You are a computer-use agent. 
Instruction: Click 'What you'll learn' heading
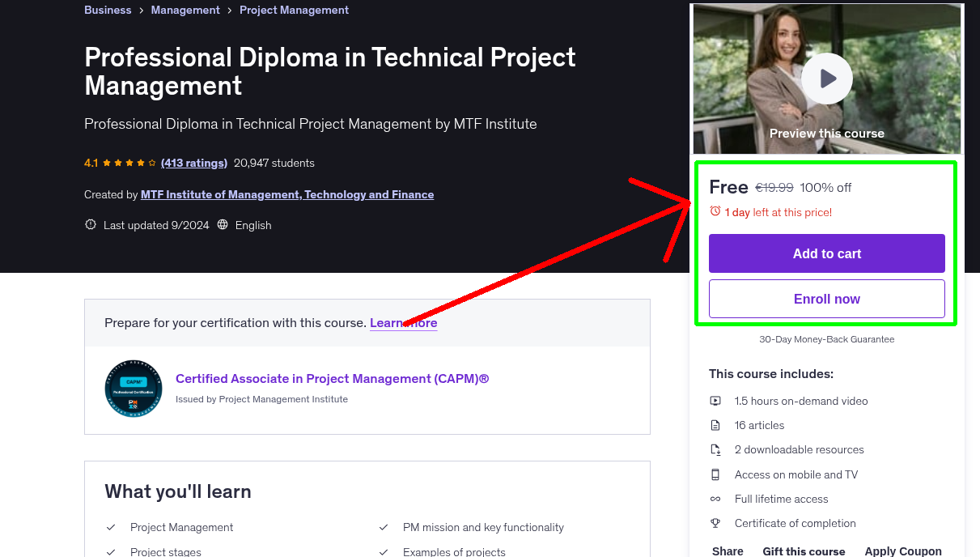point(178,491)
